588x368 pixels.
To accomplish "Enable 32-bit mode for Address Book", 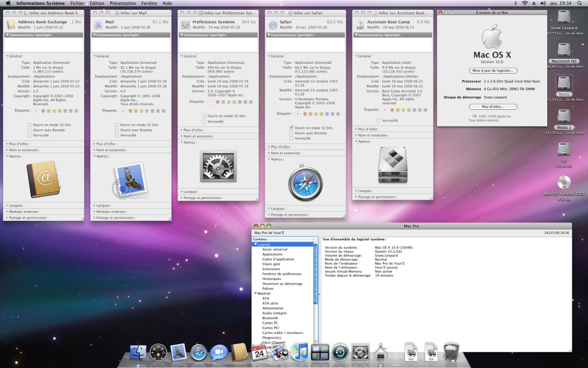I will [29, 125].
